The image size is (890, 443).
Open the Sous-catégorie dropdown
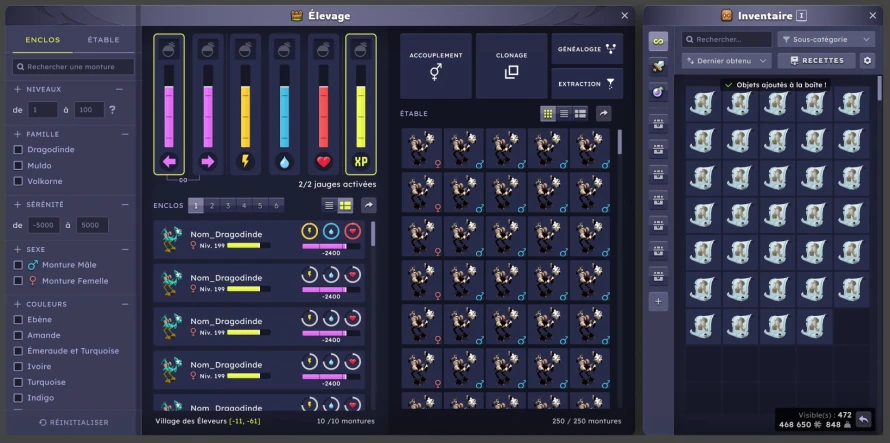[826, 40]
